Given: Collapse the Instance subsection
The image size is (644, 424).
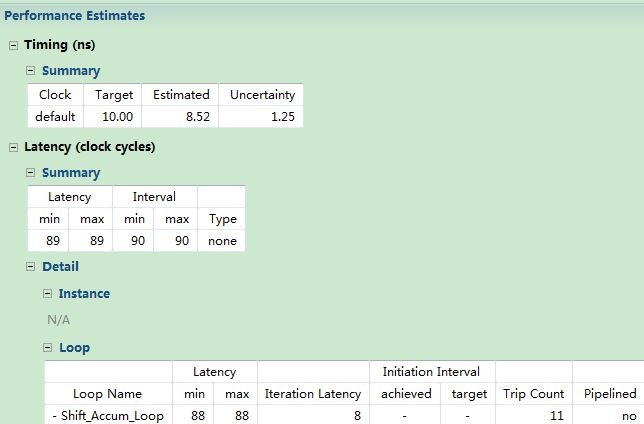Looking at the screenshot, I should click(48, 294).
